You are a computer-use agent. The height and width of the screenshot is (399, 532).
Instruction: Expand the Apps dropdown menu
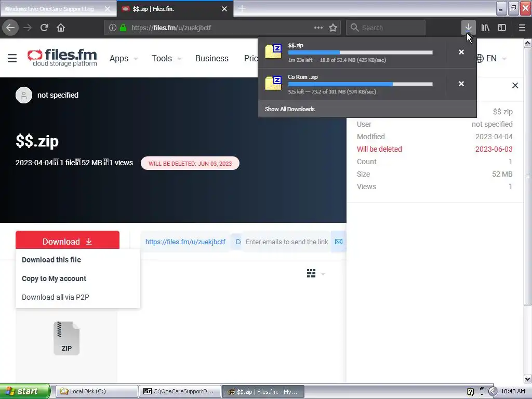(x=124, y=58)
